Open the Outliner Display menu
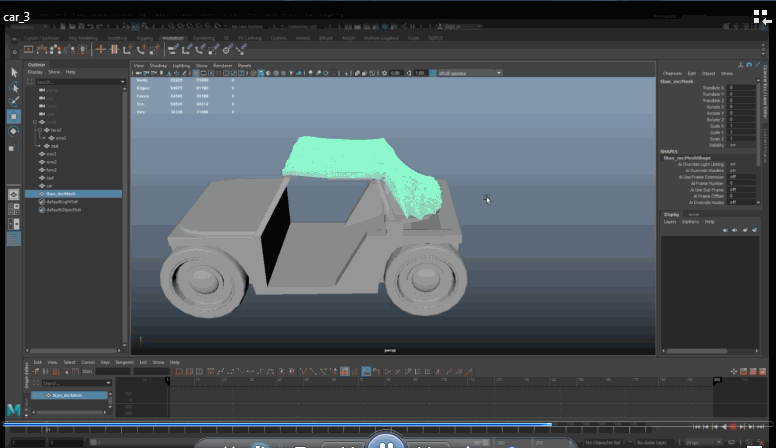The height and width of the screenshot is (448, 776). point(35,72)
